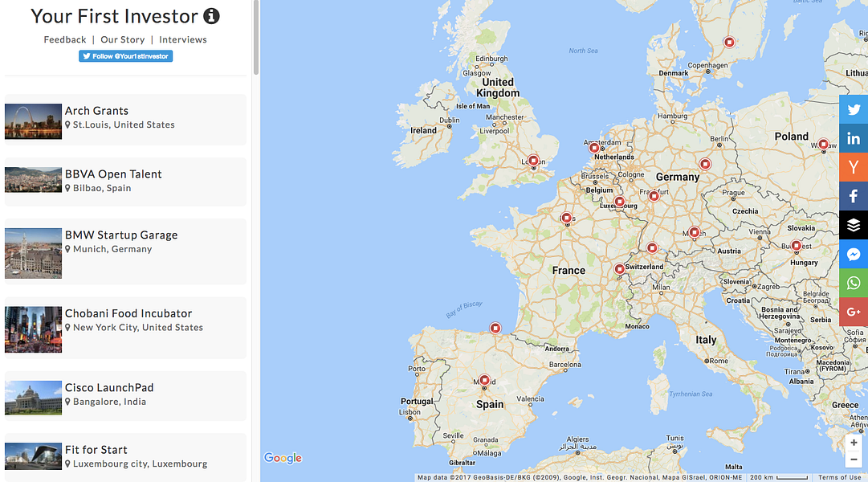Click the map marker north of Switzerland label
Image resolution: width=868 pixels, height=482 pixels.
click(x=652, y=248)
